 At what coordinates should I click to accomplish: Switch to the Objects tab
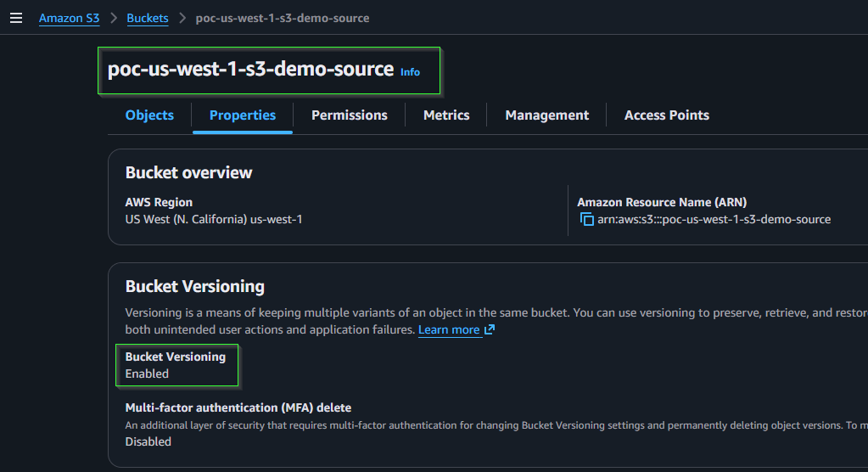(x=149, y=115)
